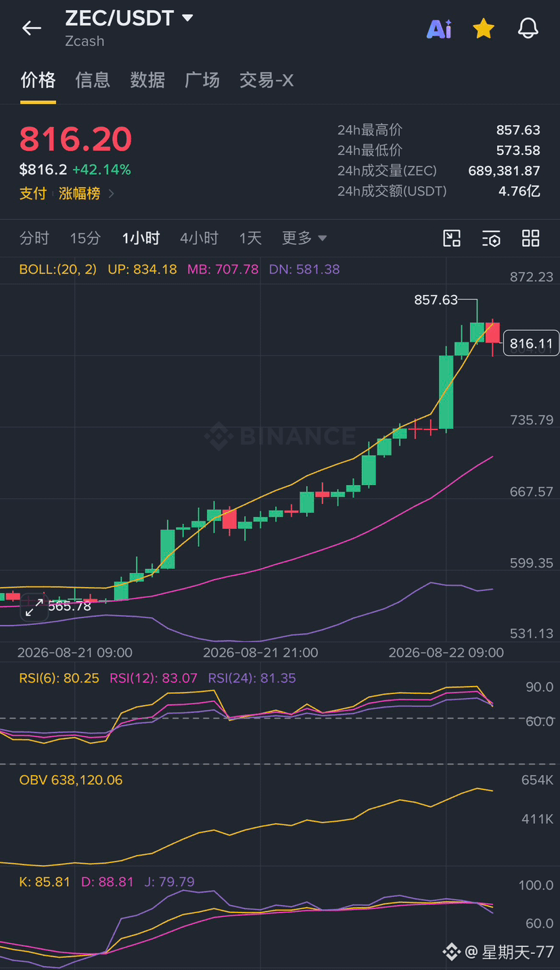Screen dimensions: 560x970
Task: Open the chart drawing tools icon
Action: 452,238
